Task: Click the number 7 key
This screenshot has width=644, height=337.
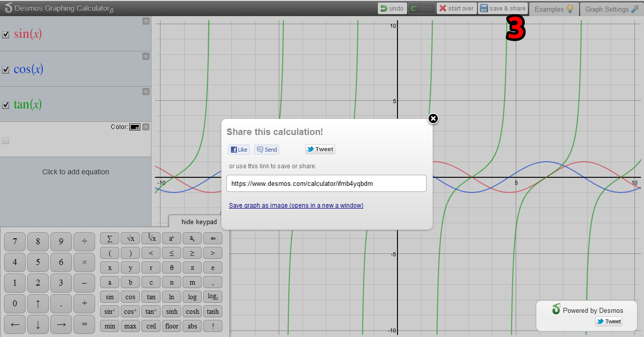Action: pyautogui.click(x=15, y=242)
